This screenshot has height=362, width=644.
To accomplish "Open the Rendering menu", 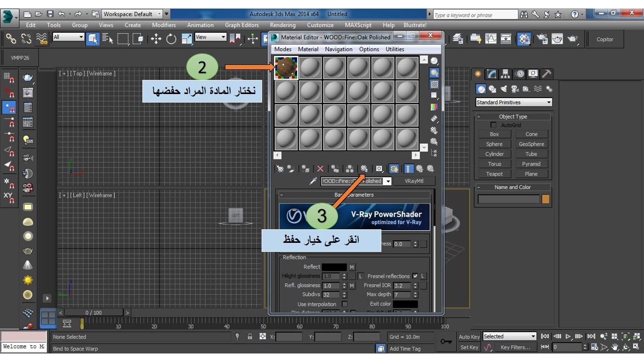I will click(x=283, y=25).
